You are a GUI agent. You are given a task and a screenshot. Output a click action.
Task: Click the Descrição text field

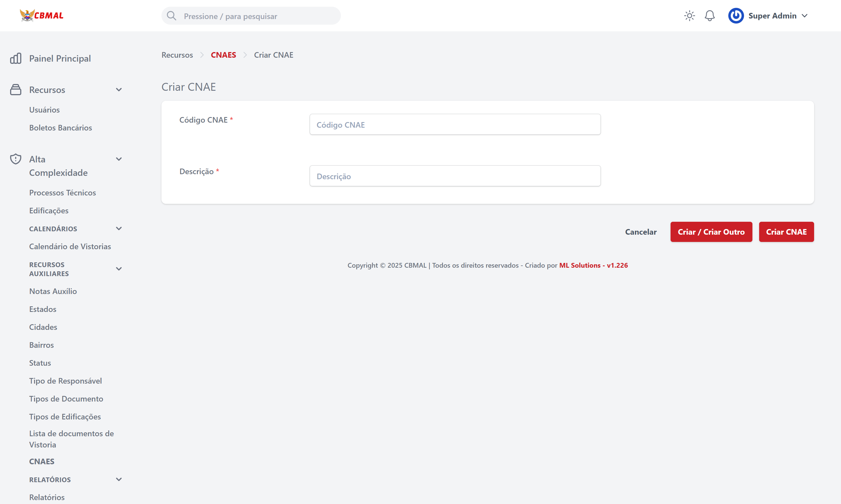pyautogui.click(x=455, y=176)
